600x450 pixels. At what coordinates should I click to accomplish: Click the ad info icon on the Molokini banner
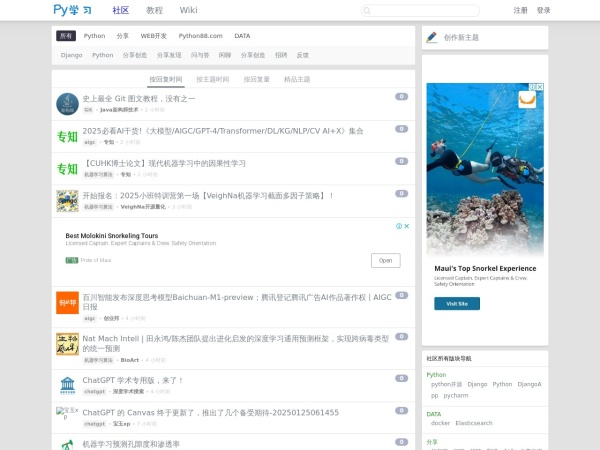(x=398, y=226)
